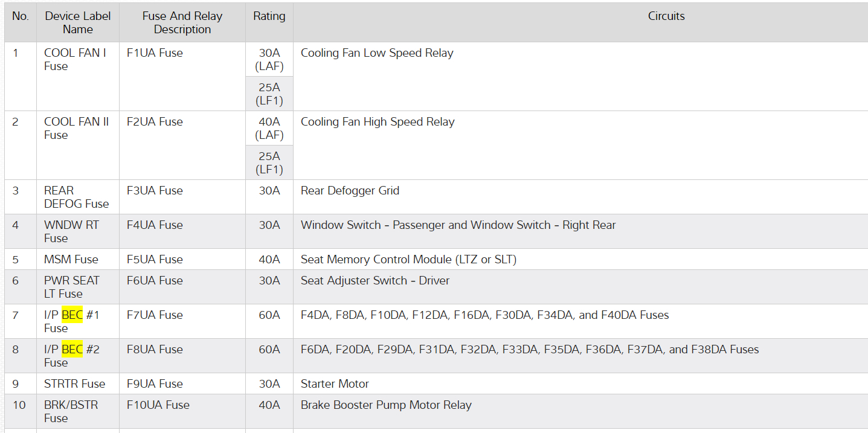Image resolution: width=868 pixels, height=433 pixels.
Task: Click the "Rear Defogger Grid" circuit text
Action: coord(350,191)
